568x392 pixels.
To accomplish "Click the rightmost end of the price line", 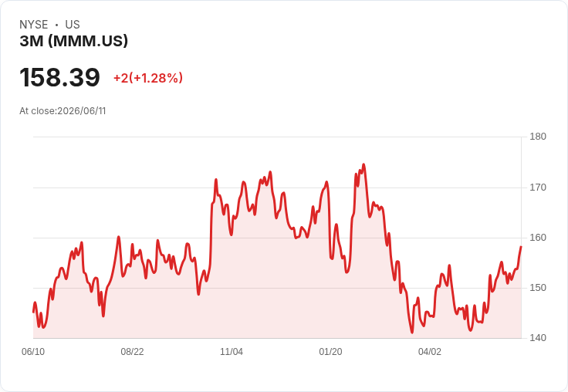I will (x=521, y=247).
